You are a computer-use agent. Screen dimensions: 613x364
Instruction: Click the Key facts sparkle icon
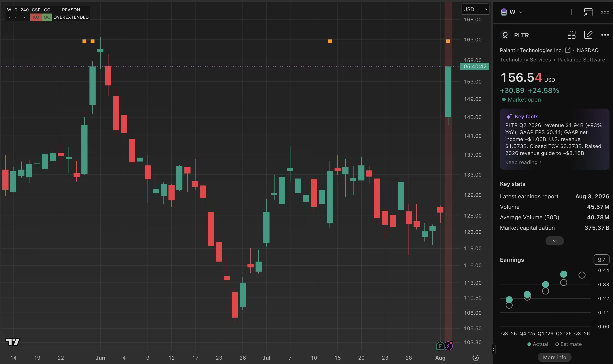(509, 117)
